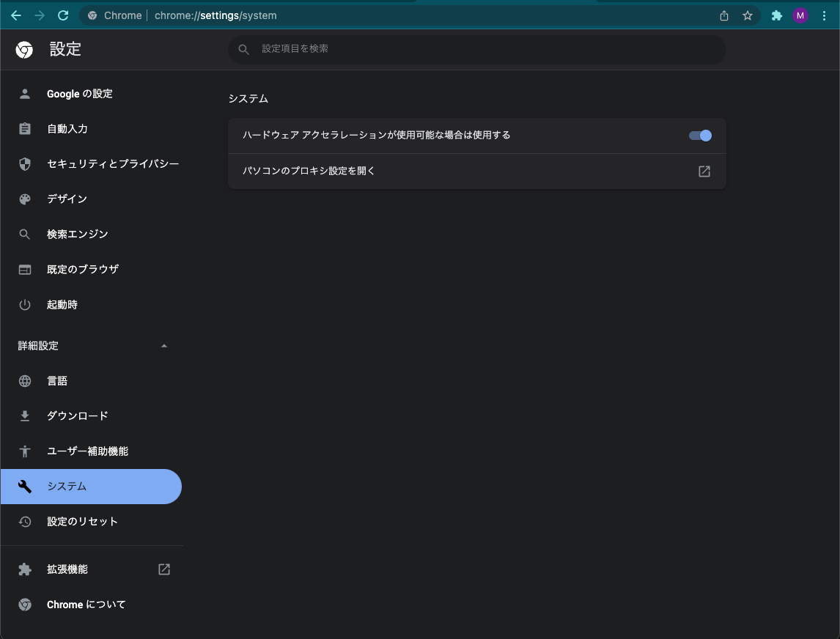Bookmark this page via the star icon

coord(747,15)
